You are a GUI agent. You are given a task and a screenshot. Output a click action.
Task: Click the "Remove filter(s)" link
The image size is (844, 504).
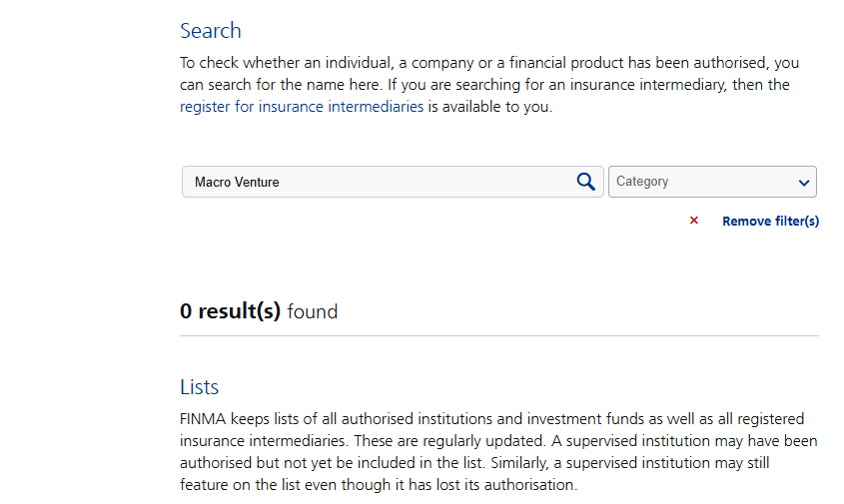point(770,222)
